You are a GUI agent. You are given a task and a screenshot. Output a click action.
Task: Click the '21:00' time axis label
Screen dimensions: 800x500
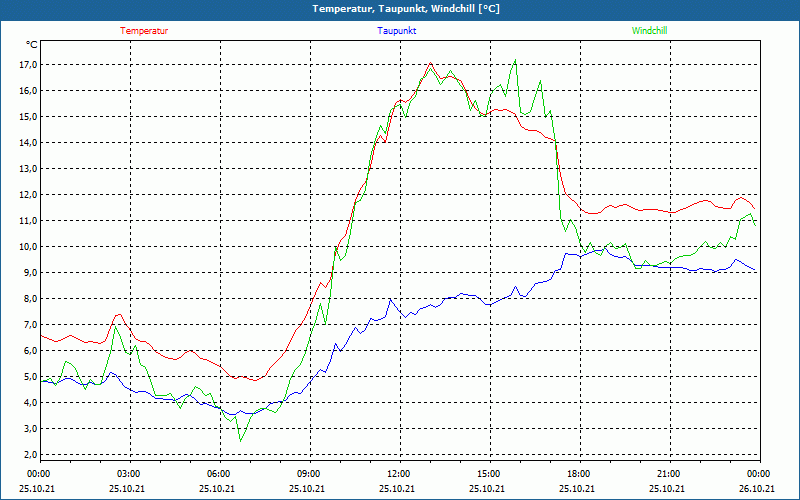click(670, 474)
